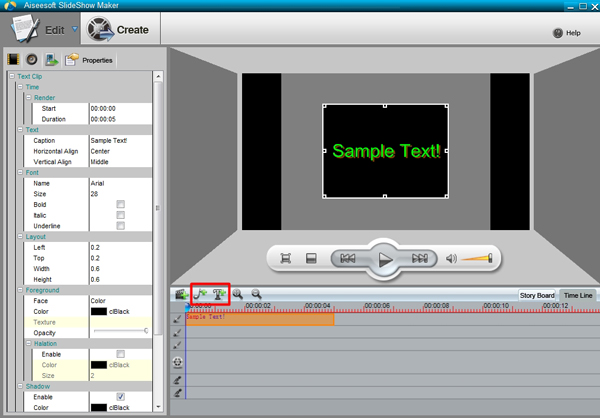Click the fullscreen preview icon
Viewport: 600px width, 418px height.
[x=285, y=259]
